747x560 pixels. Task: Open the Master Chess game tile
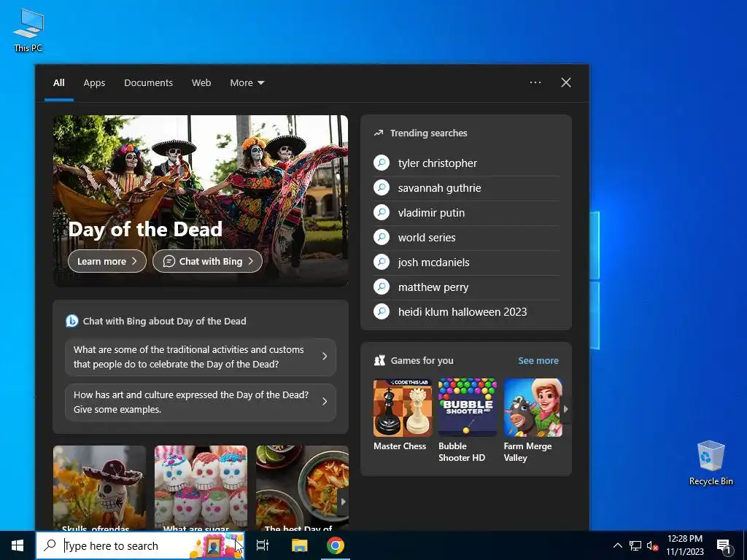click(x=402, y=415)
